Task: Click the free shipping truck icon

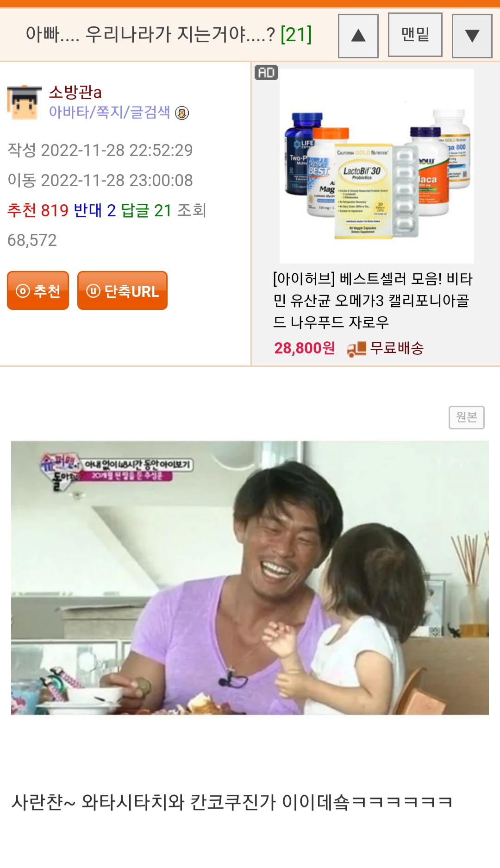Action: (x=356, y=349)
